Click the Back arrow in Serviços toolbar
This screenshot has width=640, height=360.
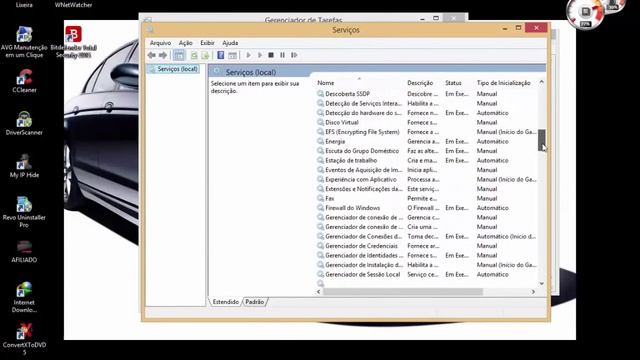[x=151, y=55]
